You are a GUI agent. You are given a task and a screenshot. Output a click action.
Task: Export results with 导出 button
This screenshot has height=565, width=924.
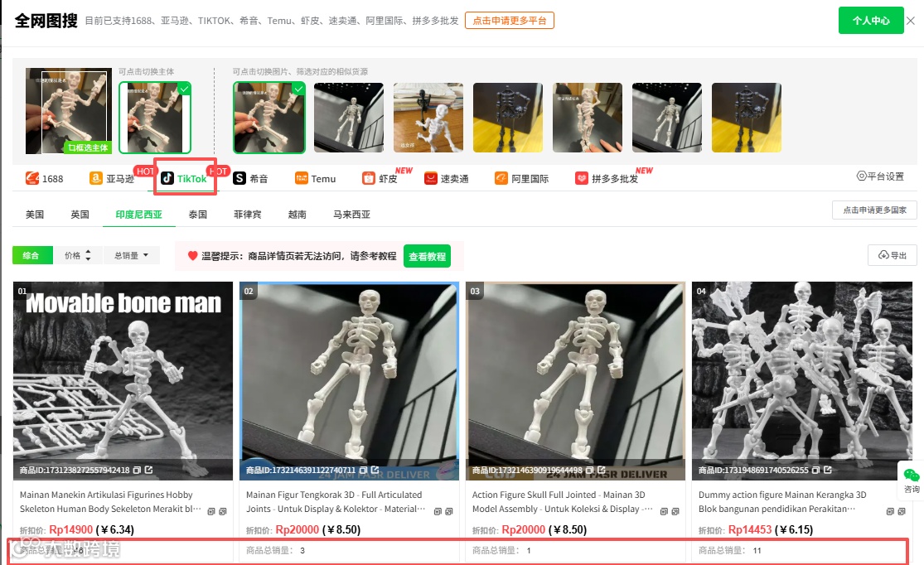(893, 255)
